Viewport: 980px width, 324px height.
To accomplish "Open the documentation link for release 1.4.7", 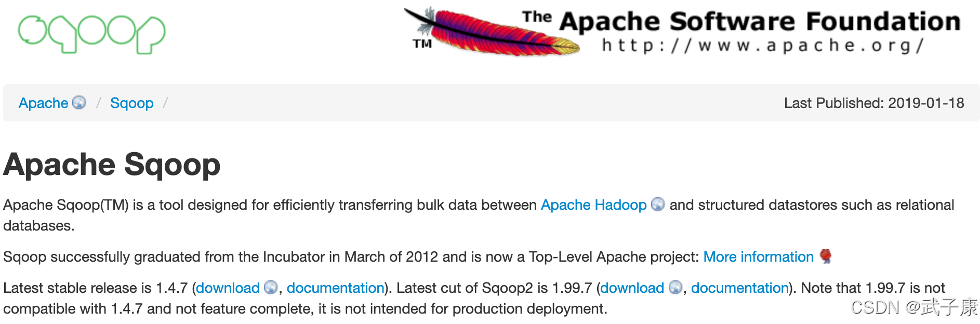I will [335, 288].
